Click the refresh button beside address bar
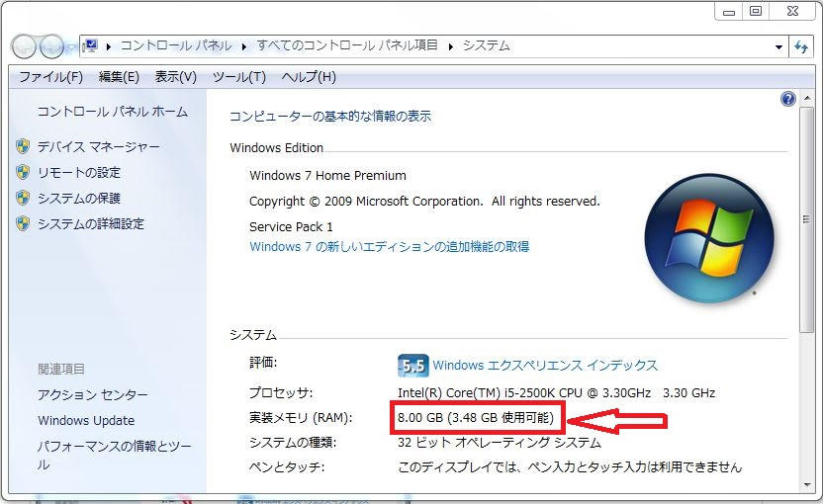This screenshot has height=504, width=823. tap(801, 46)
